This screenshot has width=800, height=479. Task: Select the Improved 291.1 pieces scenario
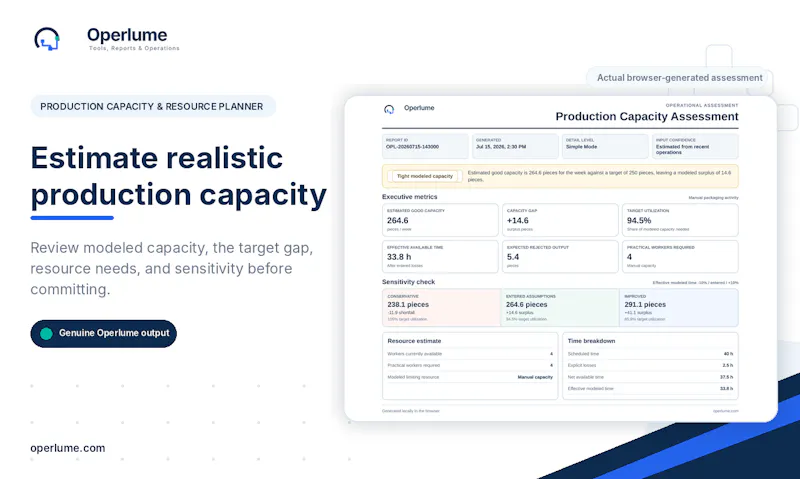679,308
